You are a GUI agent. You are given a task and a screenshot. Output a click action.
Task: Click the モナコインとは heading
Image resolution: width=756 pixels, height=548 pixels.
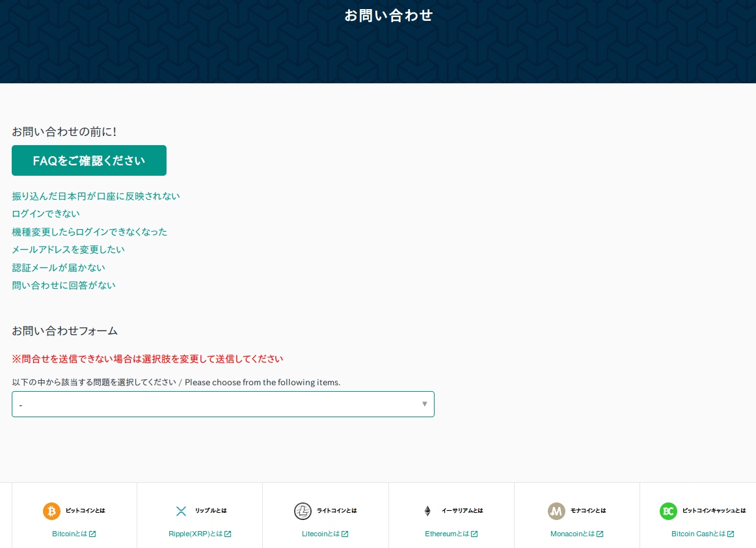[588, 511]
